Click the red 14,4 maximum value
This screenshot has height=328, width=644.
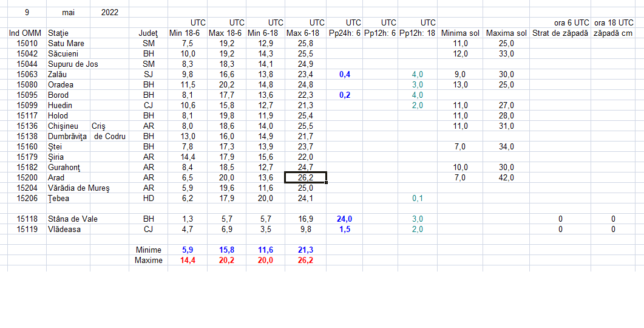188,260
